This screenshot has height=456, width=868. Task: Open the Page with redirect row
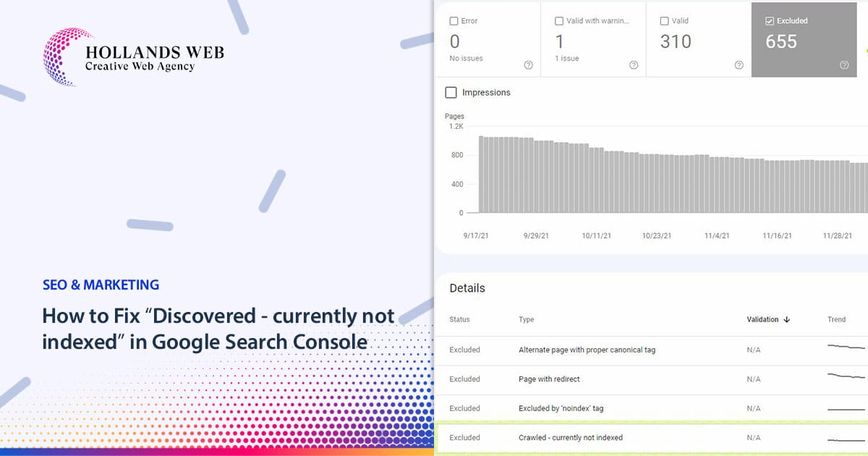[651, 379]
